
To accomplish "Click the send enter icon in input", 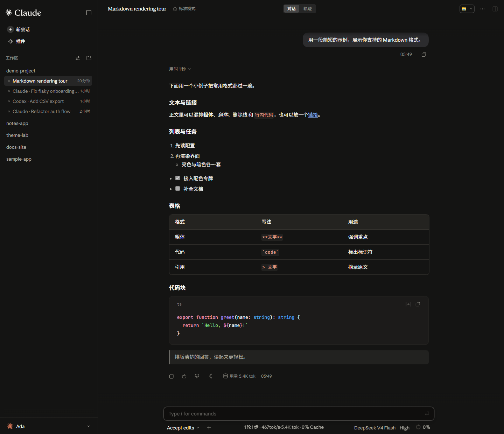I will point(427,414).
